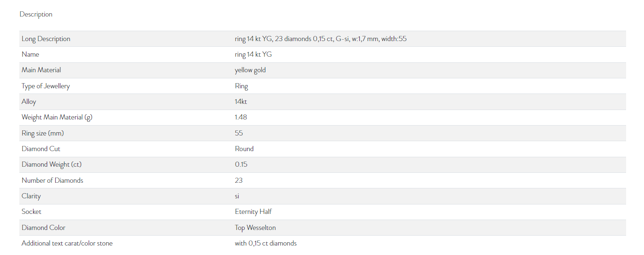
Task: Click the 'with 0,15 ct diamonds' text
Action: 265,243
